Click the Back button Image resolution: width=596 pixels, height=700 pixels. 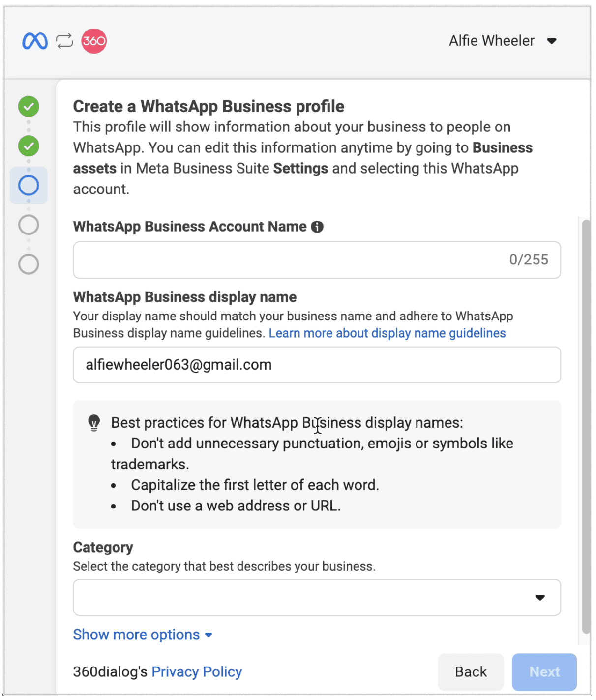[471, 672]
